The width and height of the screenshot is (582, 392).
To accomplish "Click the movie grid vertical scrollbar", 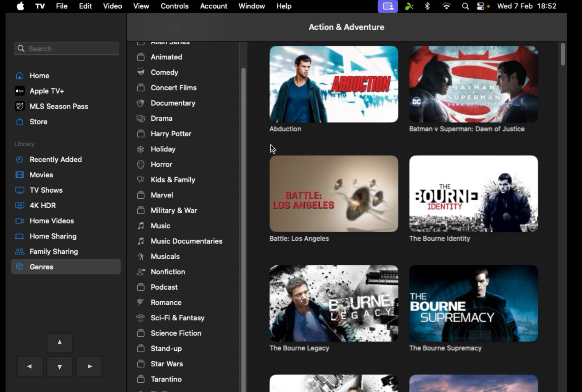I will coord(563,54).
